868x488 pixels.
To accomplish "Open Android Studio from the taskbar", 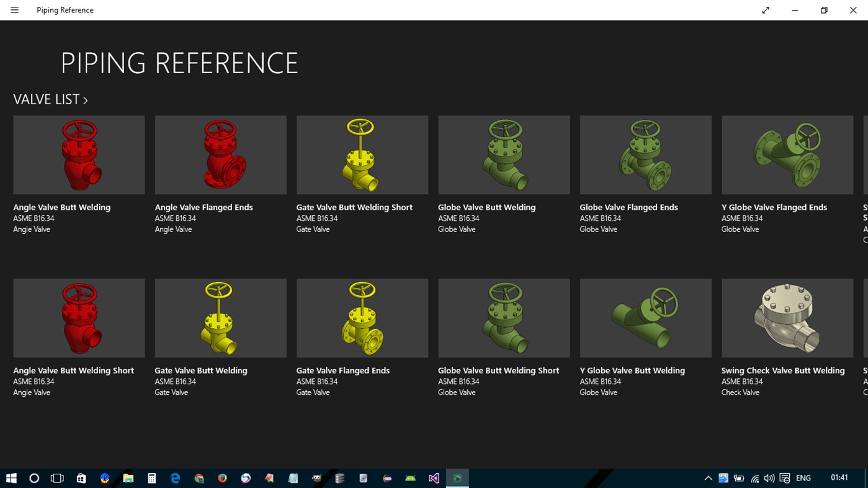I will (410, 477).
